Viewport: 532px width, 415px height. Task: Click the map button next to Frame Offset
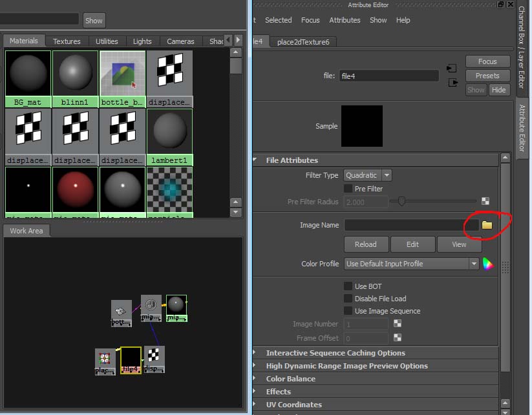pyautogui.click(x=398, y=337)
